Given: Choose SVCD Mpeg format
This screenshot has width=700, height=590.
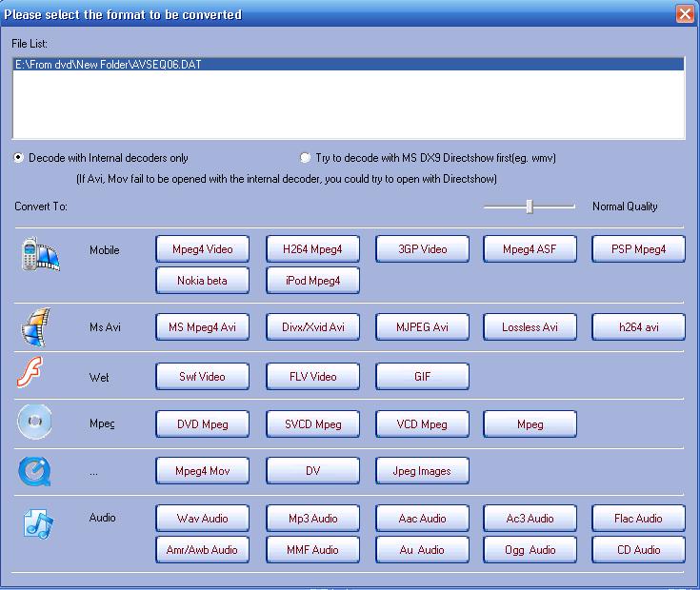Looking at the screenshot, I should (x=312, y=424).
